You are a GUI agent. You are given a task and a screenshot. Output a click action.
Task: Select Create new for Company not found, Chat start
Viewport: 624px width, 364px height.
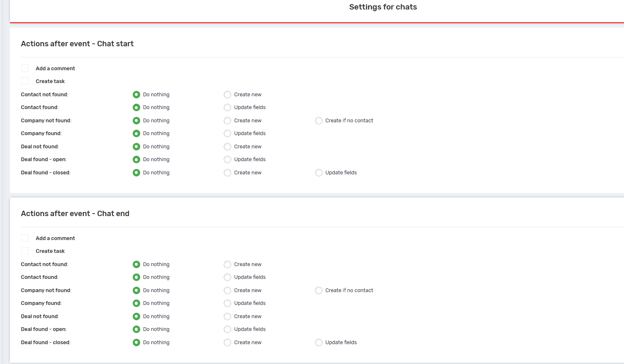tap(227, 121)
